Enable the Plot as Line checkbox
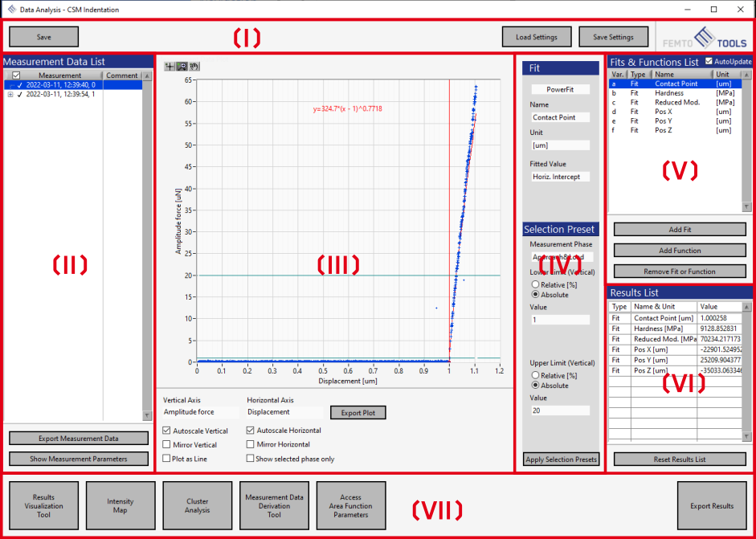Image resolution: width=756 pixels, height=539 pixels. click(166, 459)
